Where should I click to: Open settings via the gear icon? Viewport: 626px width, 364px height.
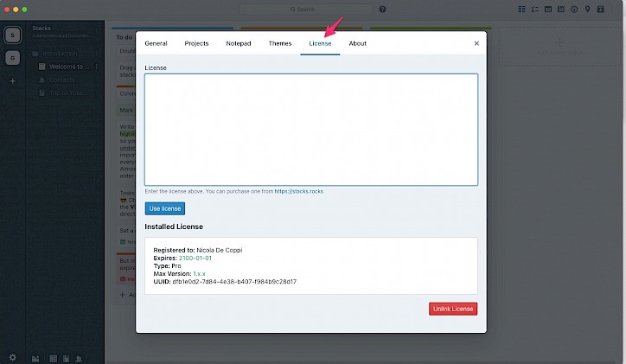pos(12,357)
